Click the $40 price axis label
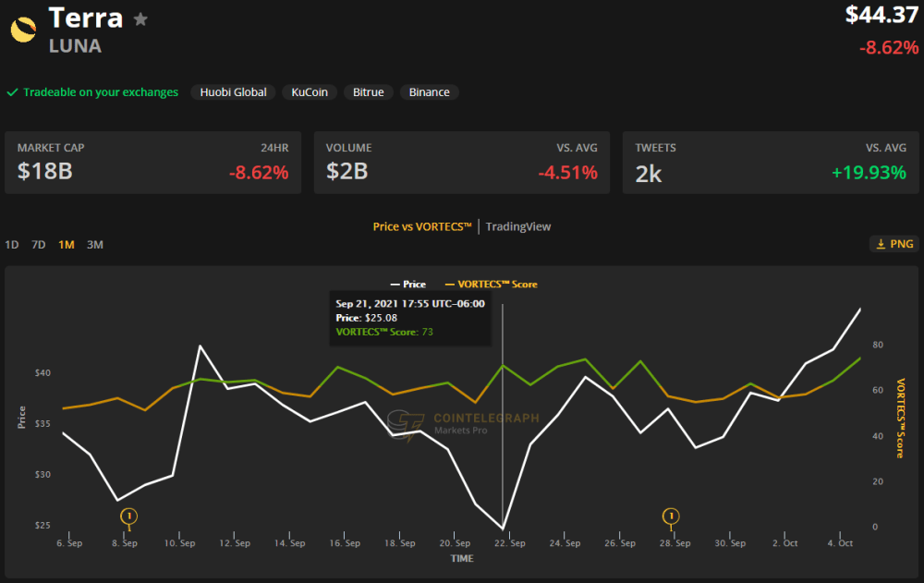This screenshot has height=583, width=924. (43, 372)
